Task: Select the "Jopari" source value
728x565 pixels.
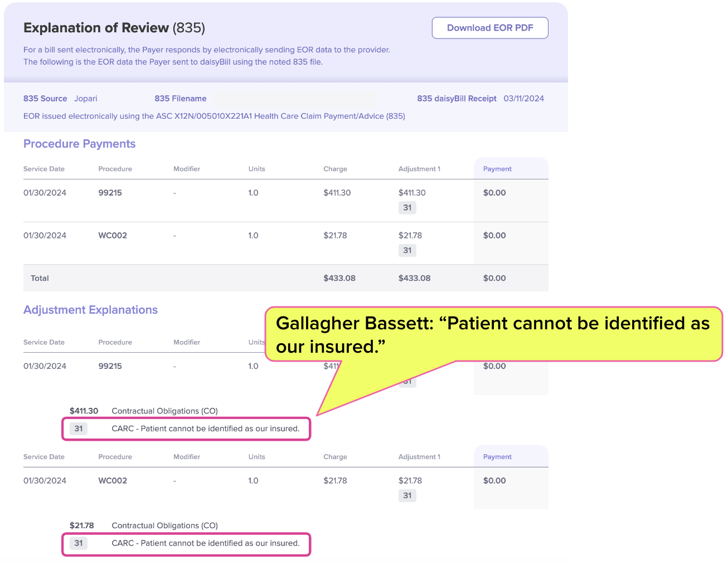Action: [x=86, y=99]
